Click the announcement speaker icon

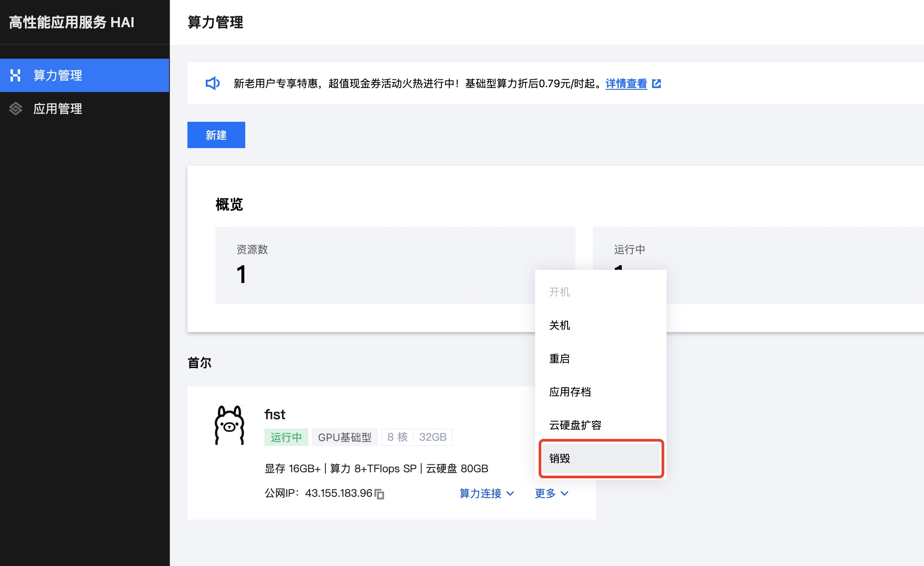212,83
